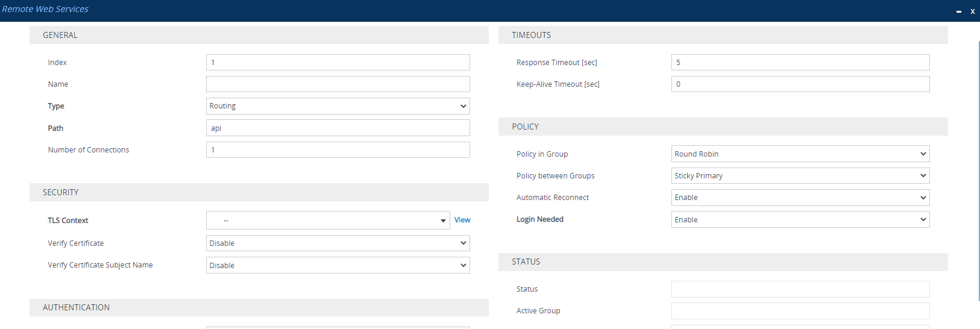Open Verify Certificate Subject Name dropdown
The height and width of the screenshot is (329, 980).
coord(338,265)
